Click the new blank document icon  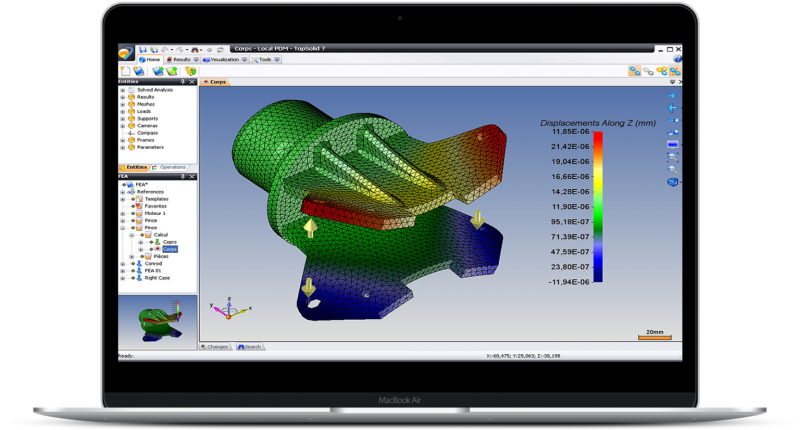(x=126, y=70)
